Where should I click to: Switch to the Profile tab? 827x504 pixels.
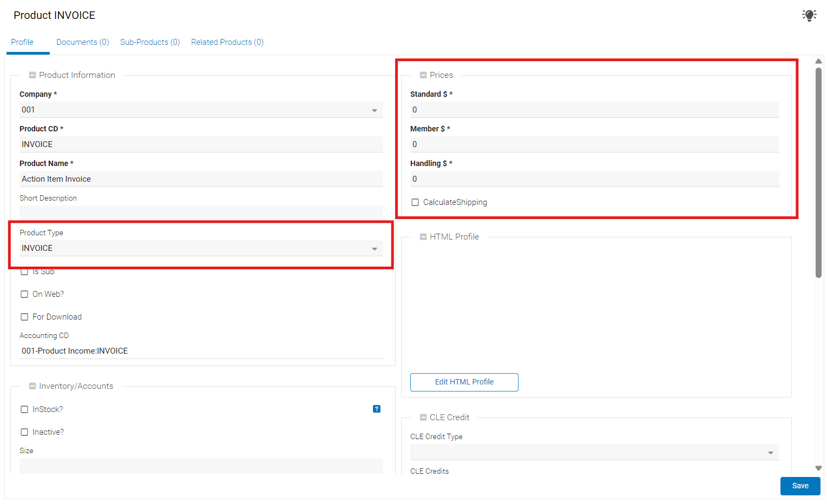tap(22, 42)
